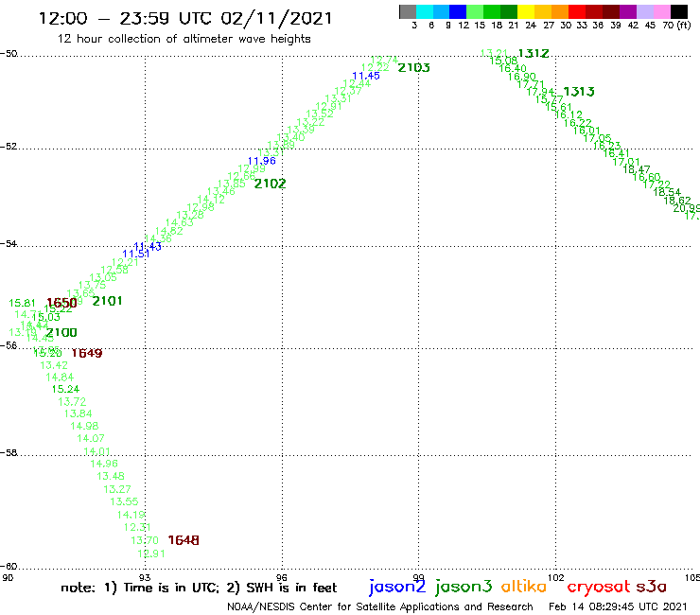Click the longitude axis label '93'
This screenshot has height=615, width=700.
(145, 578)
